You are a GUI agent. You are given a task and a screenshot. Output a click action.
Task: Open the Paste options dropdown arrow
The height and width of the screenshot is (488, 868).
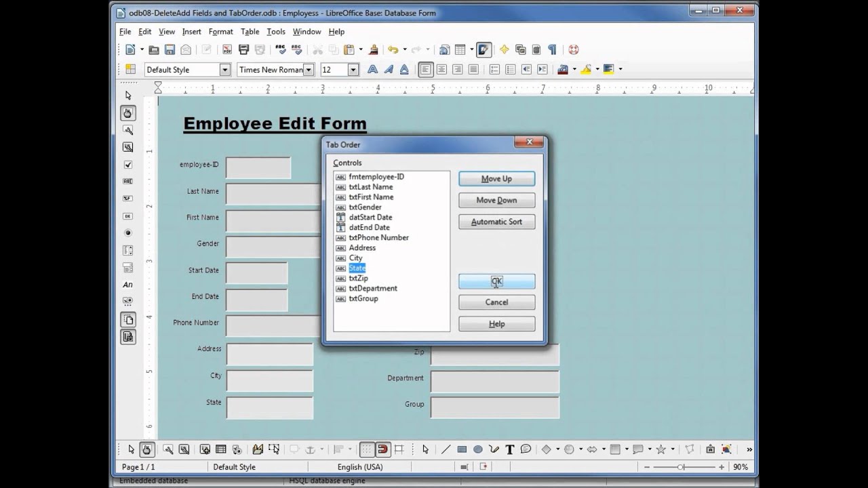(361, 49)
